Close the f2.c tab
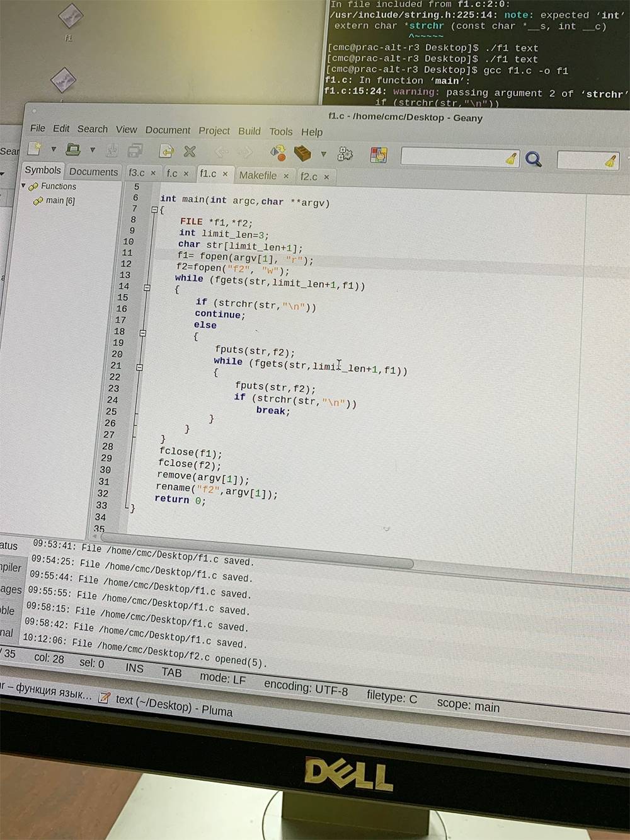 coord(326,177)
